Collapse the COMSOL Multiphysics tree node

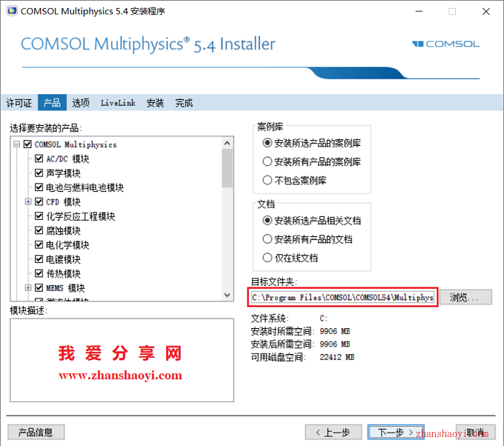coord(17,144)
